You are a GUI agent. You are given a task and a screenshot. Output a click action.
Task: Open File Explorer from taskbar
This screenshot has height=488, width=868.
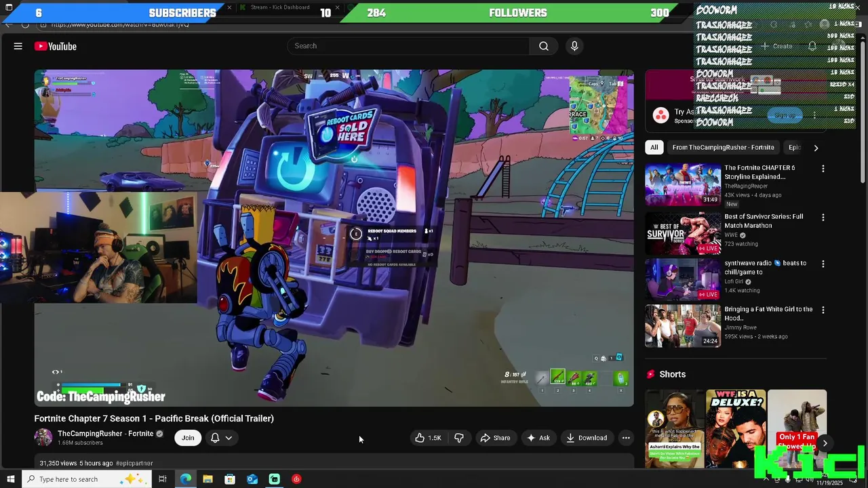[208, 479]
